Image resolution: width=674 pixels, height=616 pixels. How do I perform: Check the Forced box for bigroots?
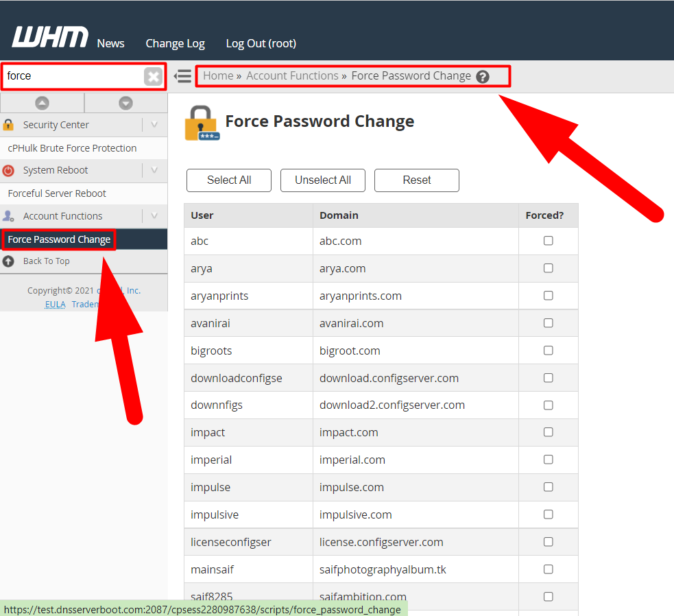pos(548,350)
